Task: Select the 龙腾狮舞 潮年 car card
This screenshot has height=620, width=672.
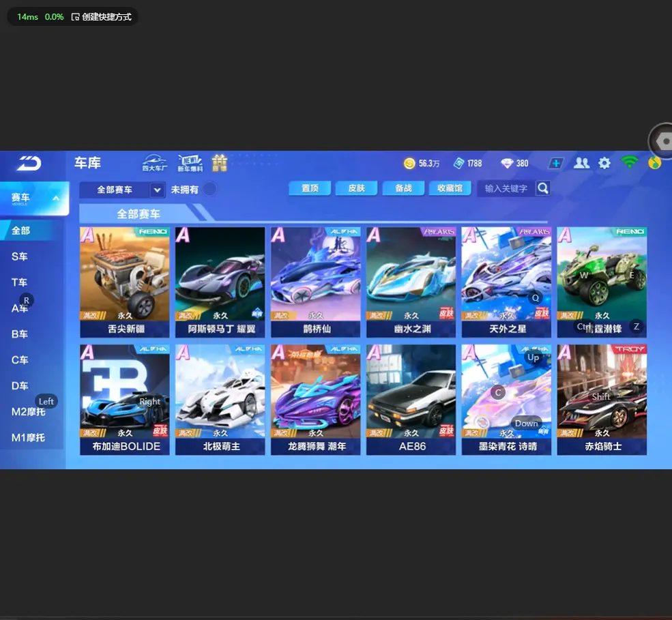Action: [x=315, y=400]
